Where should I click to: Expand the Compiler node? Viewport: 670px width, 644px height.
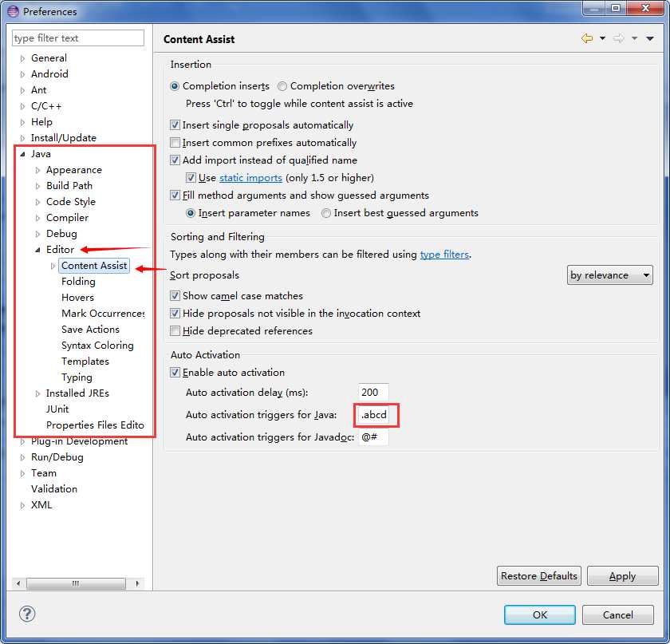click(37, 218)
